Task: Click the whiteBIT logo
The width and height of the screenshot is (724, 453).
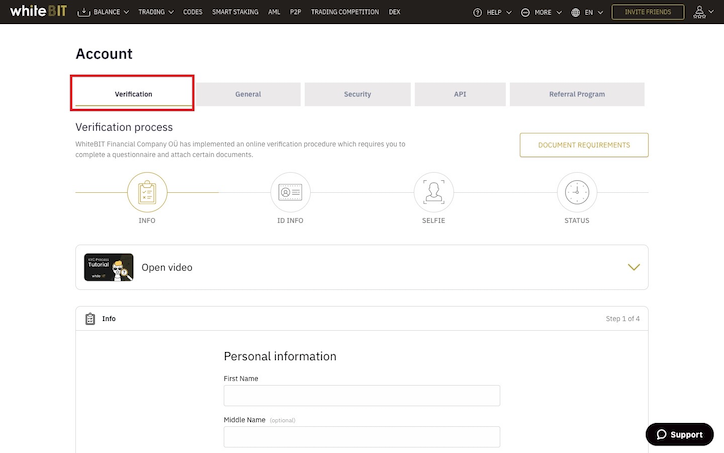Action: pos(38,11)
